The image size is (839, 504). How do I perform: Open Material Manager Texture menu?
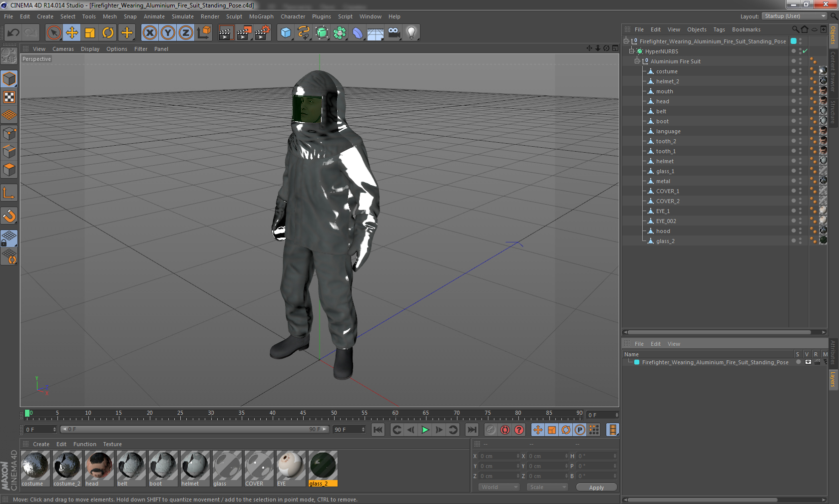(112, 444)
